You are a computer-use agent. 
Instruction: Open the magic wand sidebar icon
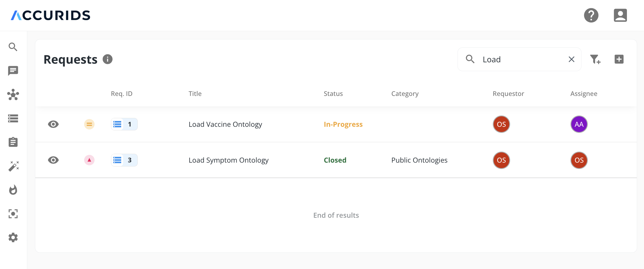tap(13, 166)
